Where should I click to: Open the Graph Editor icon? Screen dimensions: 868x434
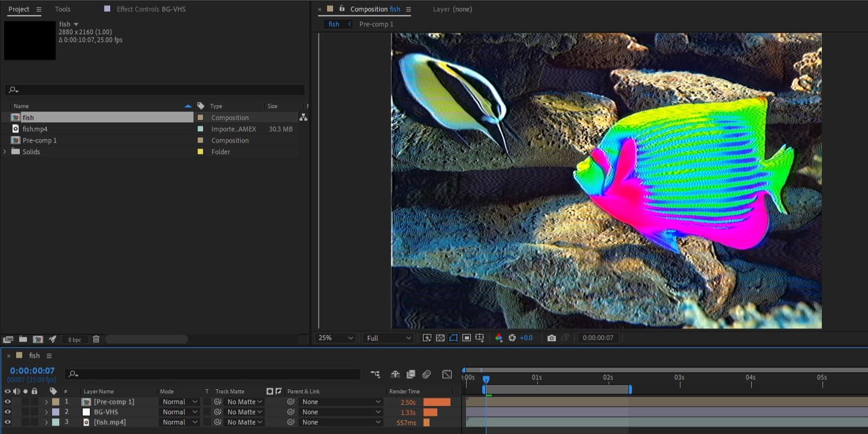[447, 374]
